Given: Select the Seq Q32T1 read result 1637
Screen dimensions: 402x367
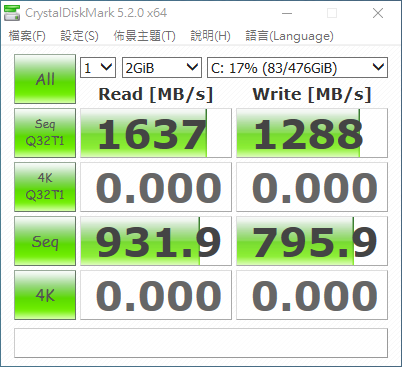Looking at the screenshot, I should (156, 133).
